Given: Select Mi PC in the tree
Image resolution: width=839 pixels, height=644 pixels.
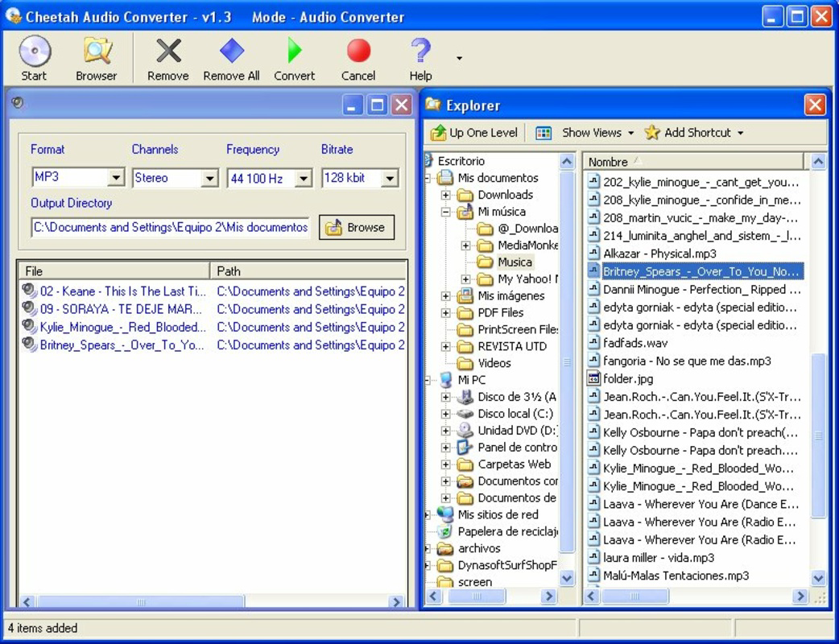Looking at the screenshot, I should pos(471,380).
